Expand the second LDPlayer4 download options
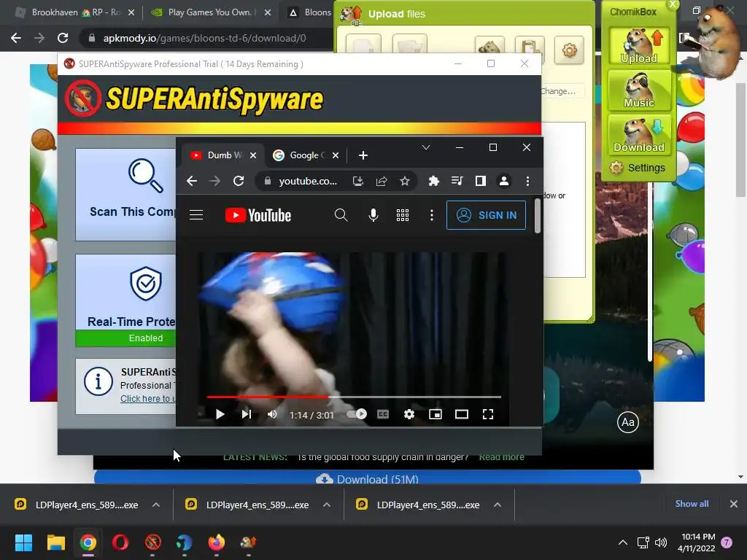The height and width of the screenshot is (560, 747). tap(326, 505)
